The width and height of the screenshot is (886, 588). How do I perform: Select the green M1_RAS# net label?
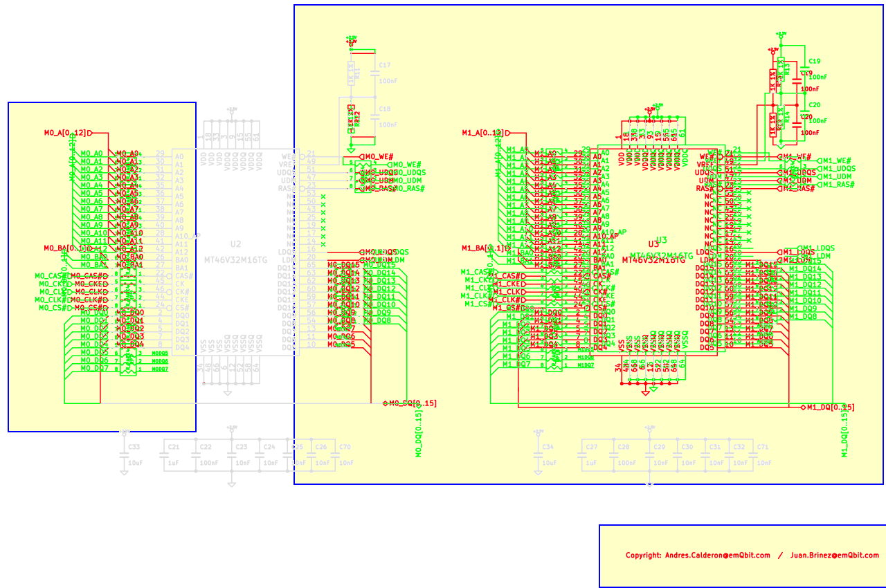(x=835, y=185)
